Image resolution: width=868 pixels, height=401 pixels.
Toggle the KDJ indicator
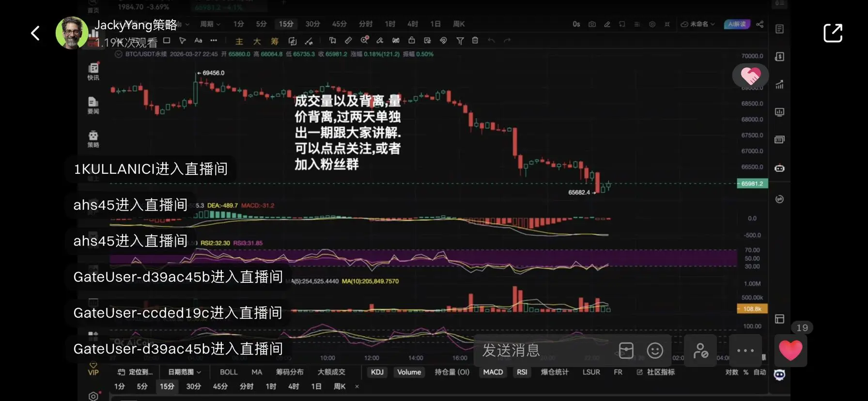pos(377,372)
